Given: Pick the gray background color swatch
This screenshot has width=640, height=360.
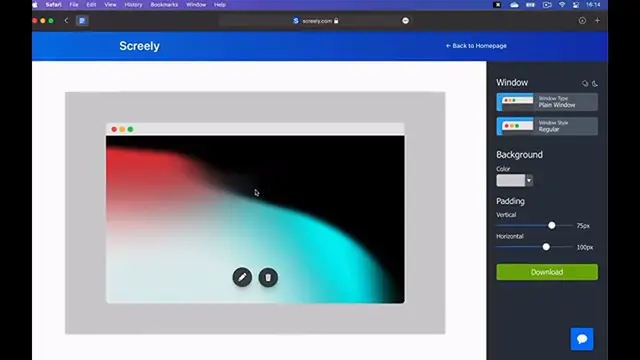Looking at the screenshot, I should 511,180.
